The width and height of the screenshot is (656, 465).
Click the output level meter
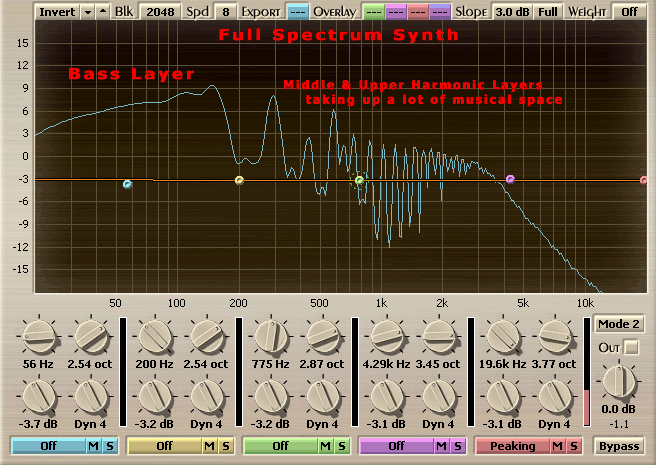pyautogui.click(x=587, y=372)
